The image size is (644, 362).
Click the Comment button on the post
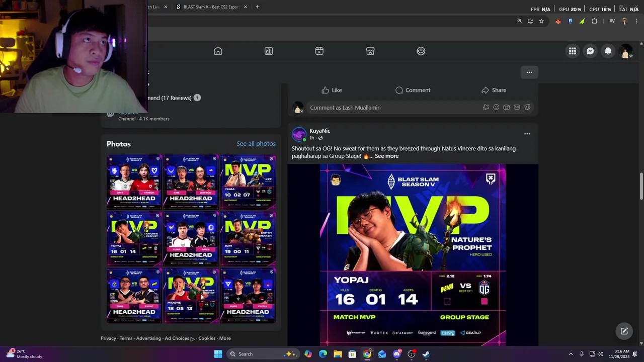point(413,90)
